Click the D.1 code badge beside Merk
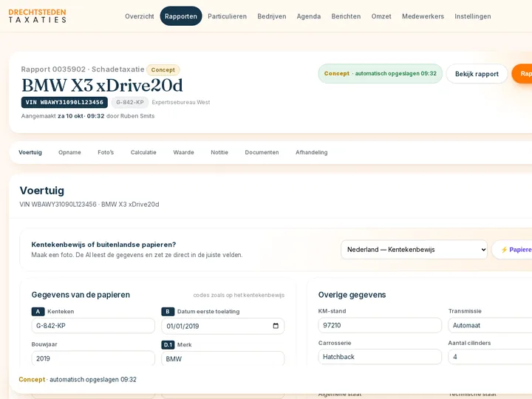Image resolution: width=532 pixels, height=399 pixels. click(168, 345)
